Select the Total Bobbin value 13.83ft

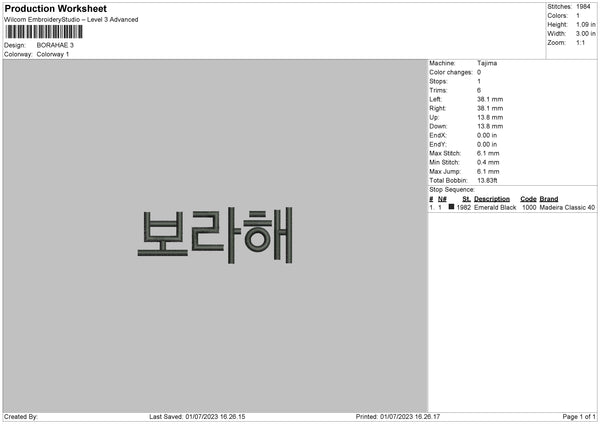[487, 181]
